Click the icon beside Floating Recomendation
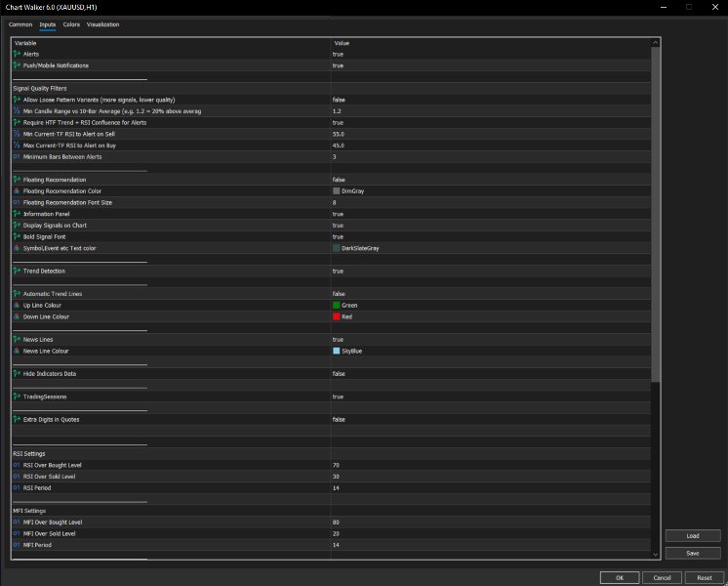The width and height of the screenshot is (728, 586). 17,180
